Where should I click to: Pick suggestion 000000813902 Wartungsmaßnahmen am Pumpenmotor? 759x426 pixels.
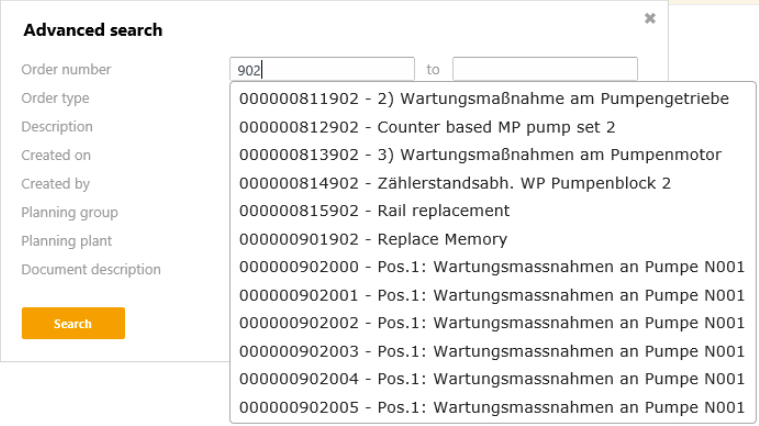pyautogui.click(x=480, y=155)
